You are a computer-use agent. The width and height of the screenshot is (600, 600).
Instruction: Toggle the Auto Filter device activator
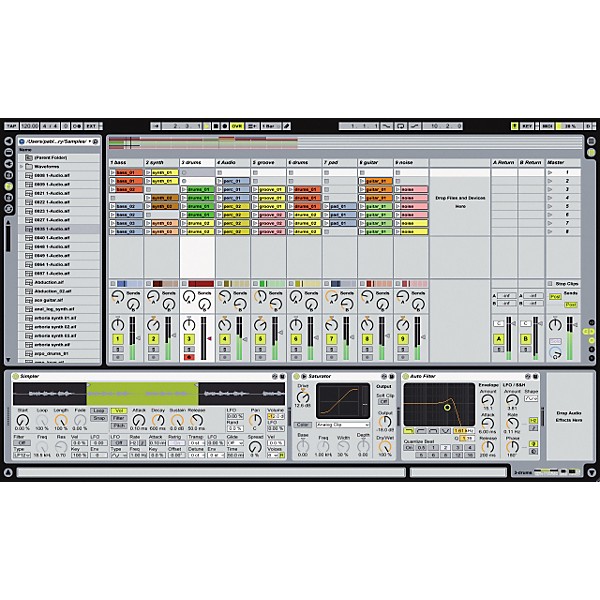[406, 377]
